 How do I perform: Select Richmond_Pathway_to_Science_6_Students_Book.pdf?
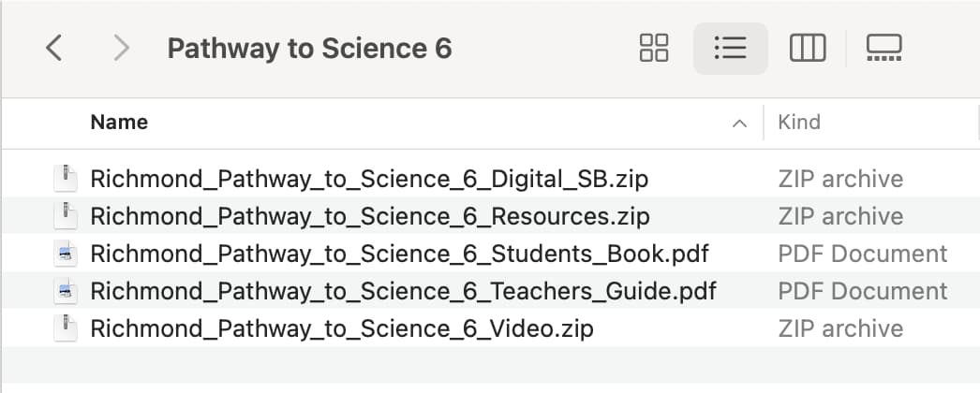point(399,254)
